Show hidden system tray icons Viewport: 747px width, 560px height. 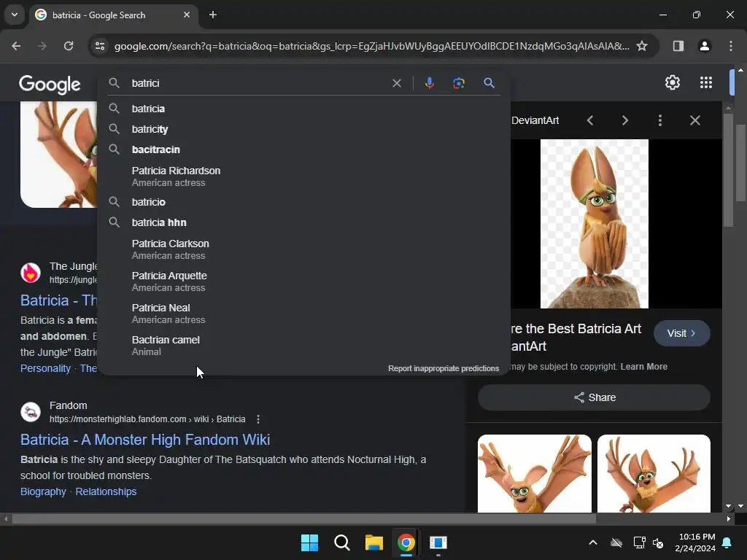tap(592, 542)
